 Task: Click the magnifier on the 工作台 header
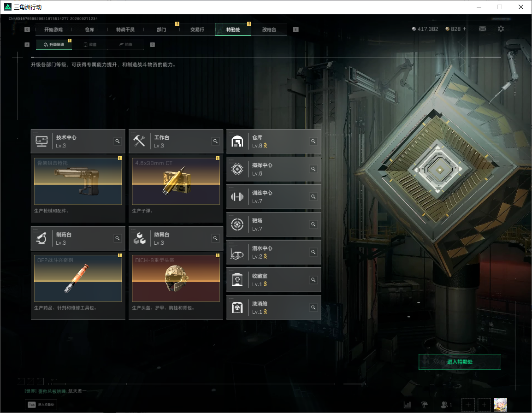[x=215, y=141]
